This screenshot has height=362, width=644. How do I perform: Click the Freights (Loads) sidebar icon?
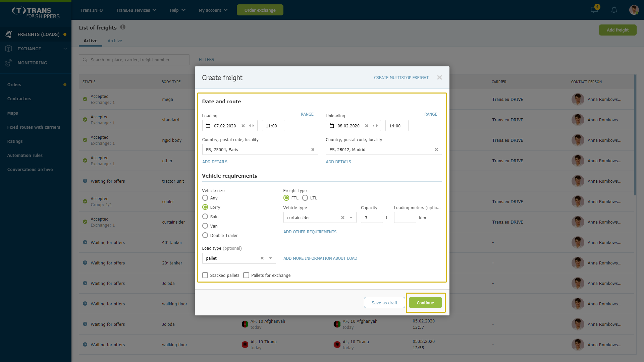[9, 34]
